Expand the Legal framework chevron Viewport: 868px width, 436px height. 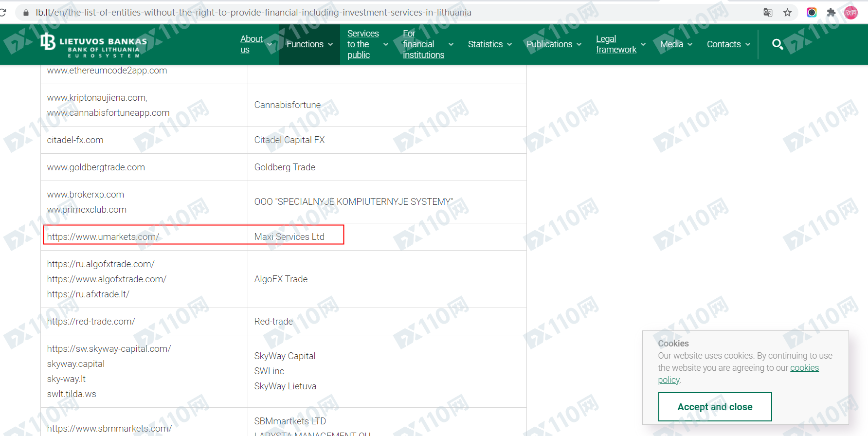pyautogui.click(x=643, y=44)
